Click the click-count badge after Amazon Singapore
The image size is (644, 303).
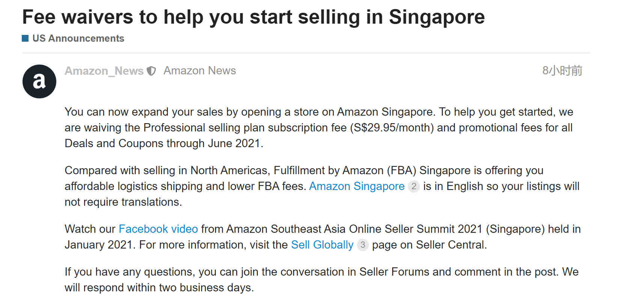(414, 186)
